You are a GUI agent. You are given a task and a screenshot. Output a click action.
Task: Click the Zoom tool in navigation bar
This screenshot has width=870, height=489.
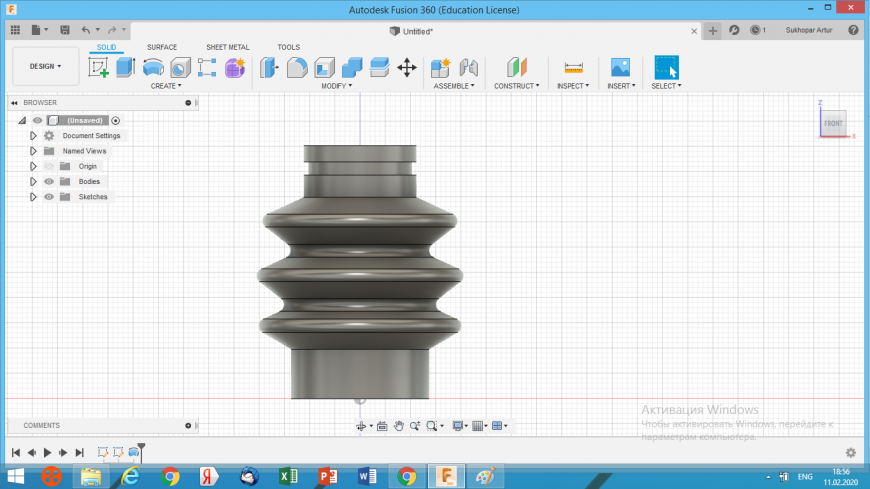tap(414, 426)
